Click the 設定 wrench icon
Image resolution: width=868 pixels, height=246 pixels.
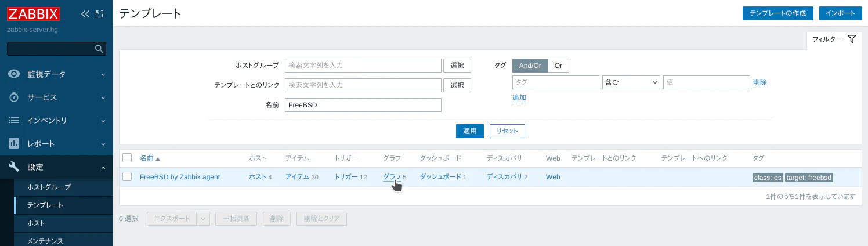coord(14,167)
